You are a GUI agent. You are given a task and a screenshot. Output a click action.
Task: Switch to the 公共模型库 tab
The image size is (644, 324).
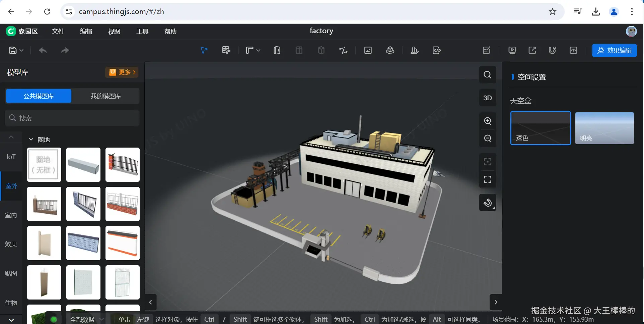click(x=39, y=96)
